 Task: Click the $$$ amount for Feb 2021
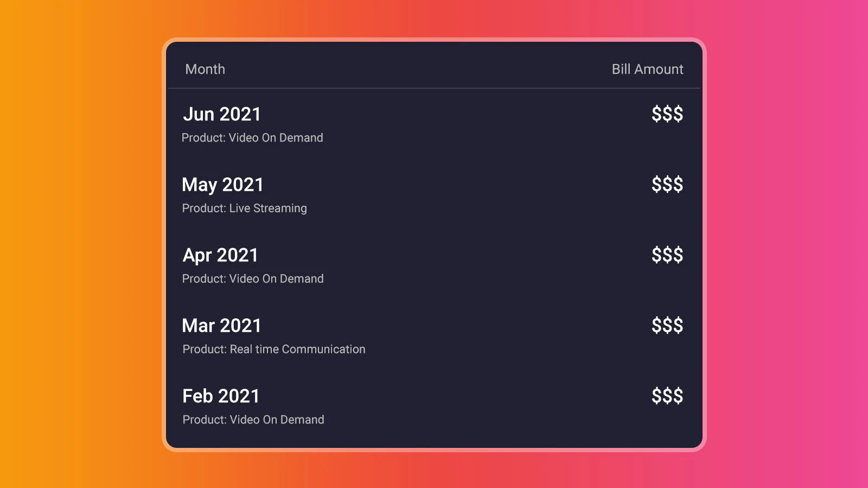click(x=666, y=396)
